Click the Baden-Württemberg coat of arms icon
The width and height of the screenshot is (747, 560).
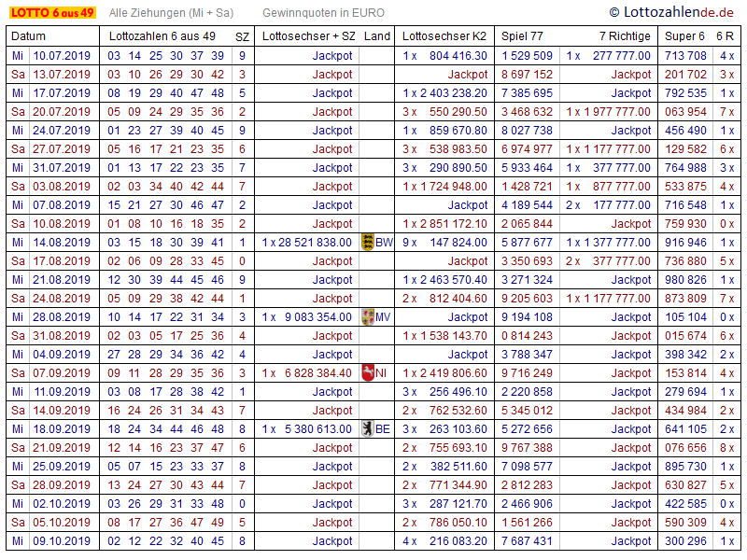pos(367,243)
